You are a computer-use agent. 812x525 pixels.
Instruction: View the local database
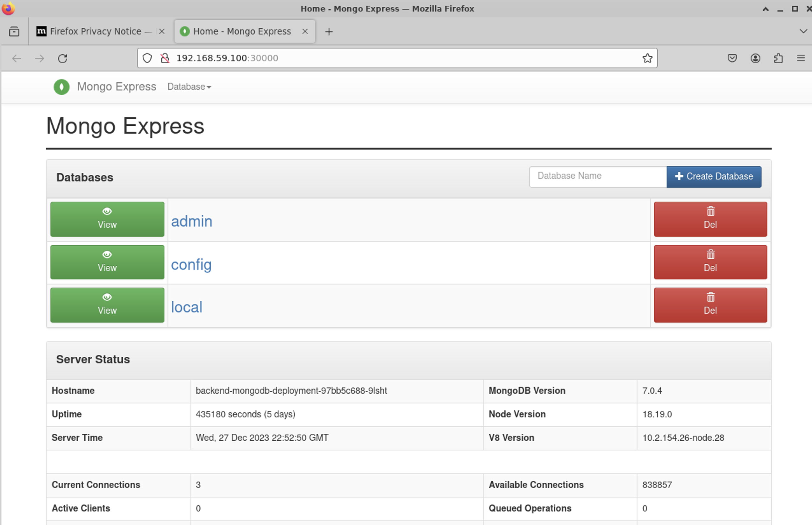(107, 305)
